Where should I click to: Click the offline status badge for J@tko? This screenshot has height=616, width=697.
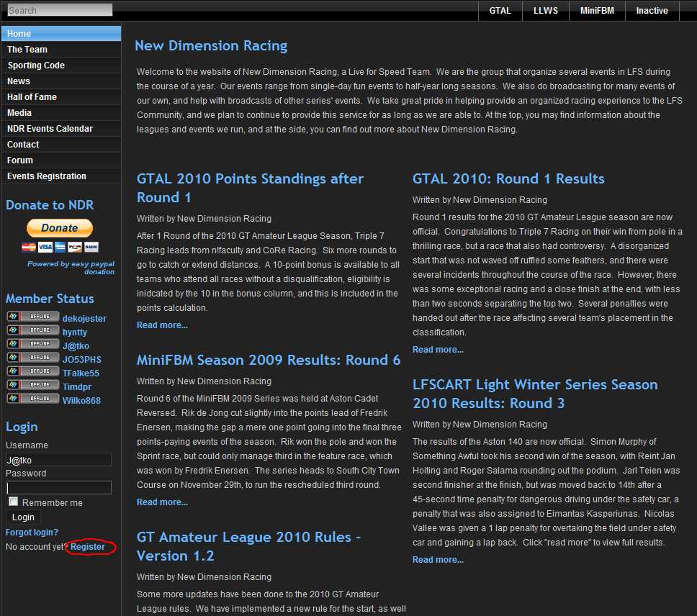(x=33, y=344)
